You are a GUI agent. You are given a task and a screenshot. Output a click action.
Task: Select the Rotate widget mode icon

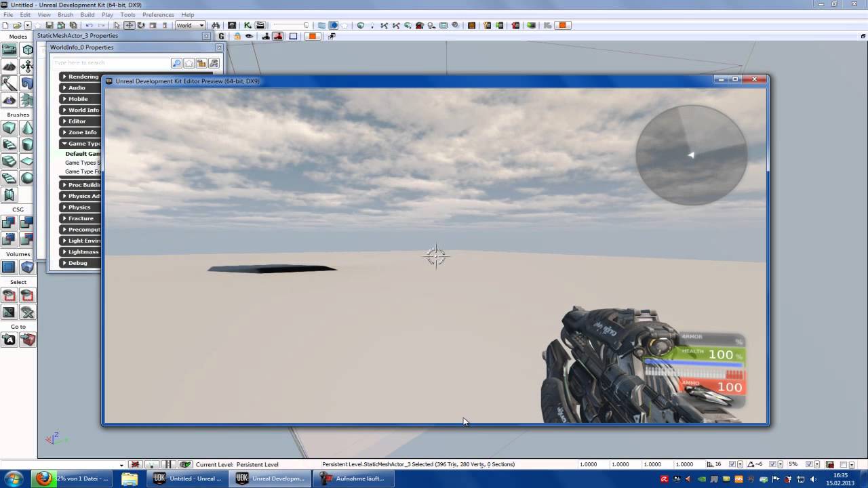(x=141, y=26)
